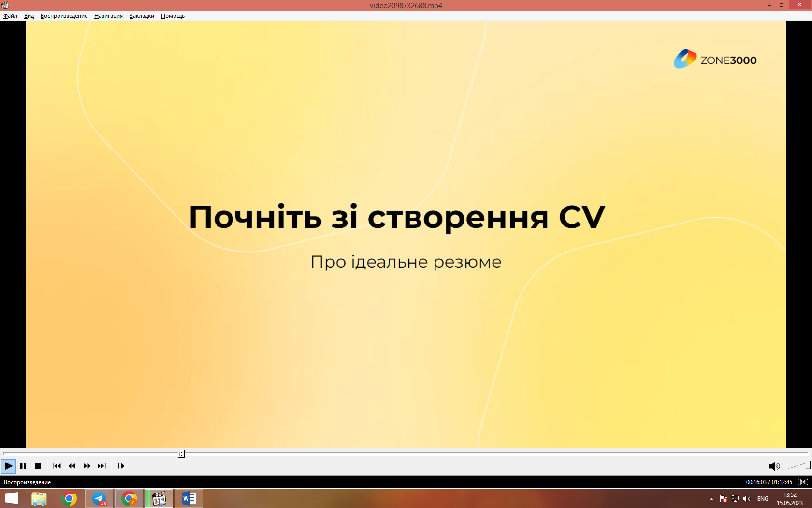Open the Закладки menu
Viewport: 812px width, 508px height.
pos(142,16)
